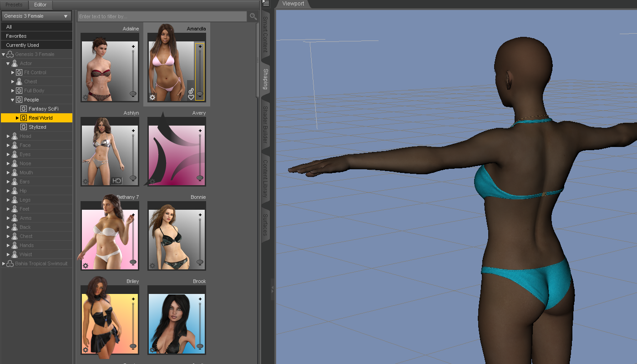The width and height of the screenshot is (637, 364).
Task: Select Stylized category
Action: click(x=38, y=127)
